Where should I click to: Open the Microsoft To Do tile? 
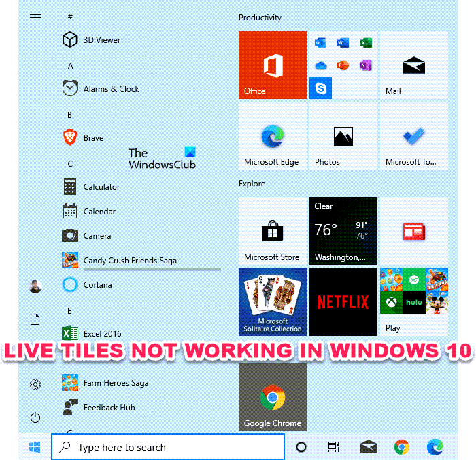click(414, 136)
